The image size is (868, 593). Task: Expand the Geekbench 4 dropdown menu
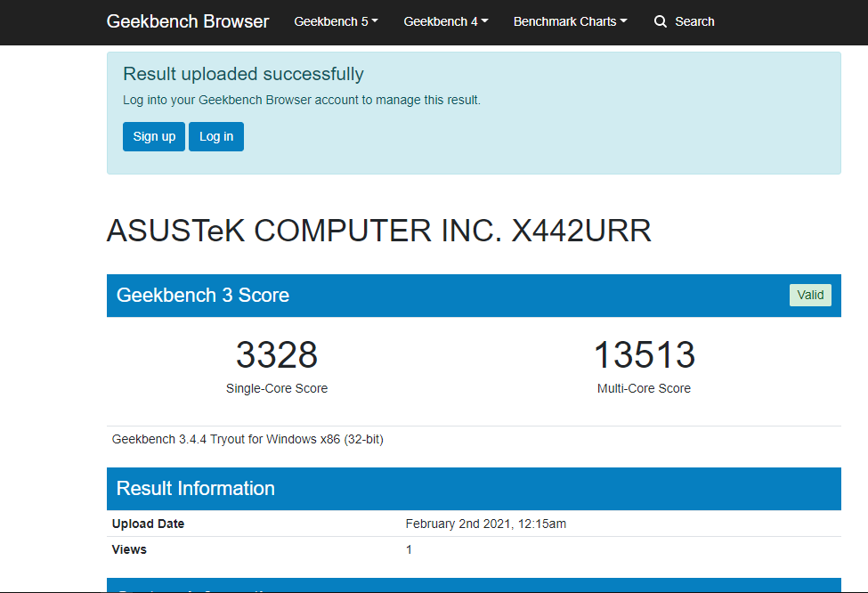(x=446, y=21)
